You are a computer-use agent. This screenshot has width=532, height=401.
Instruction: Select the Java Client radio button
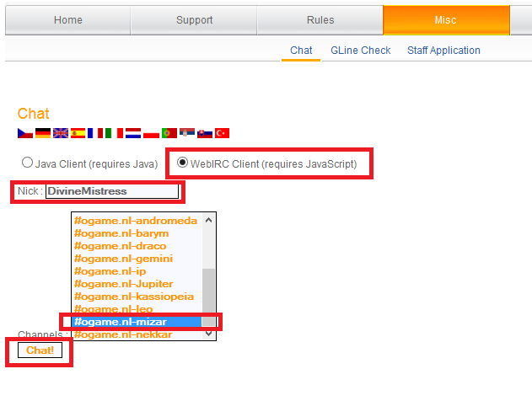pos(28,163)
